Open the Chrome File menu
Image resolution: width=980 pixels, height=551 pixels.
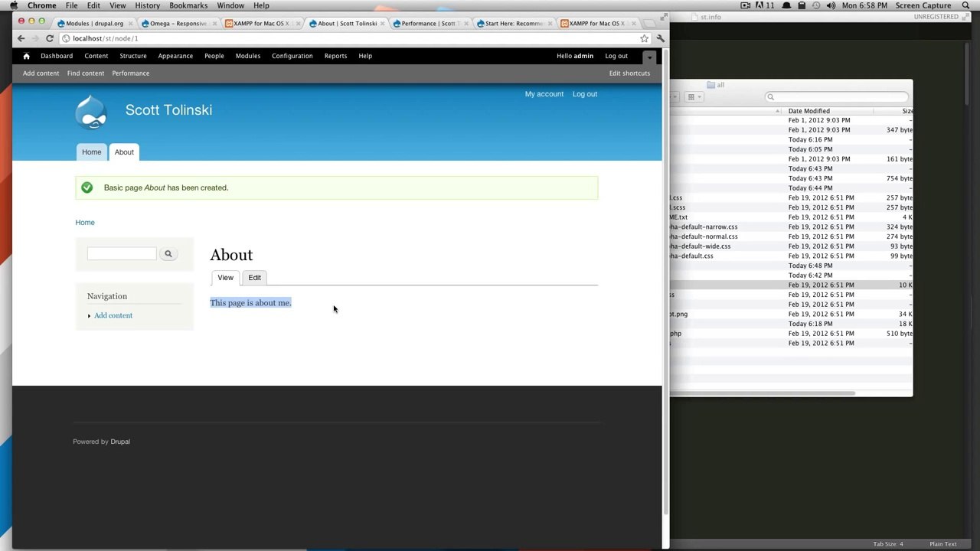(71, 5)
